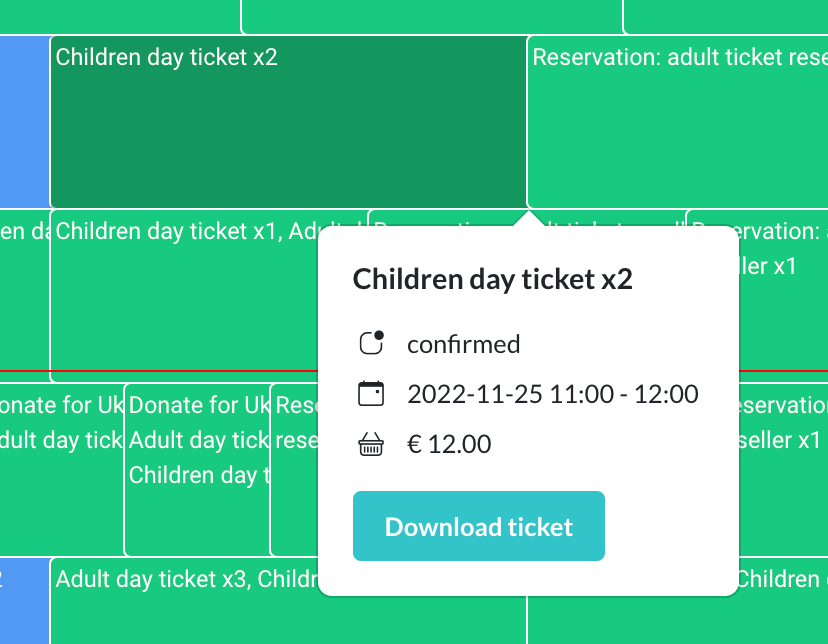The height and width of the screenshot is (644, 828).
Task: Click the € 12.00 price text
Action: [x=449, y=445]
